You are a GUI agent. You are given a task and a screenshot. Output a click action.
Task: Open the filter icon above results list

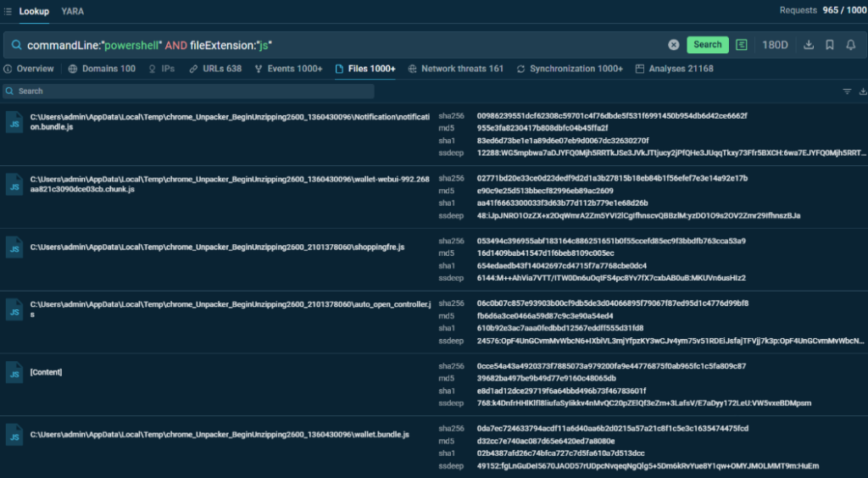pos(847,92)
